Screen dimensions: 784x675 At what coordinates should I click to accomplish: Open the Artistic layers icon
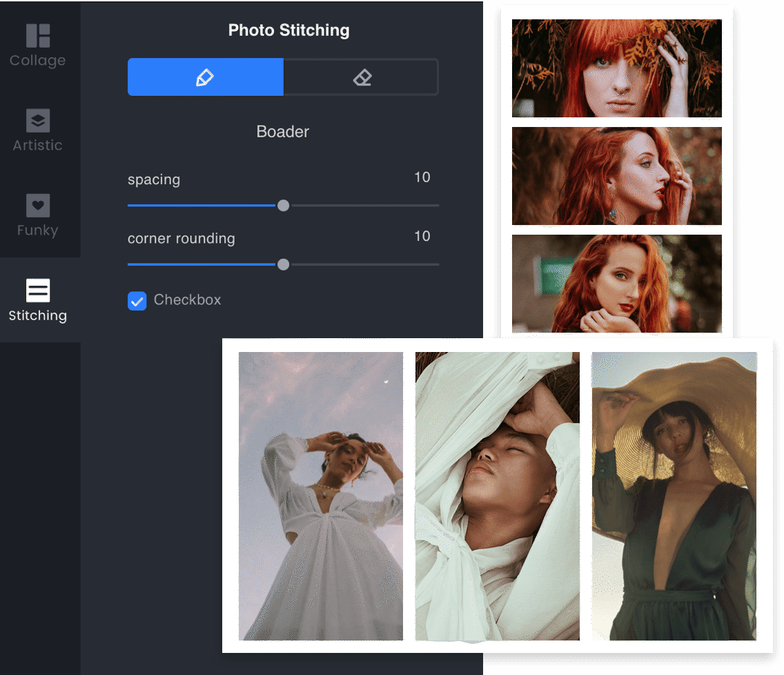click(x=38, y=121)
